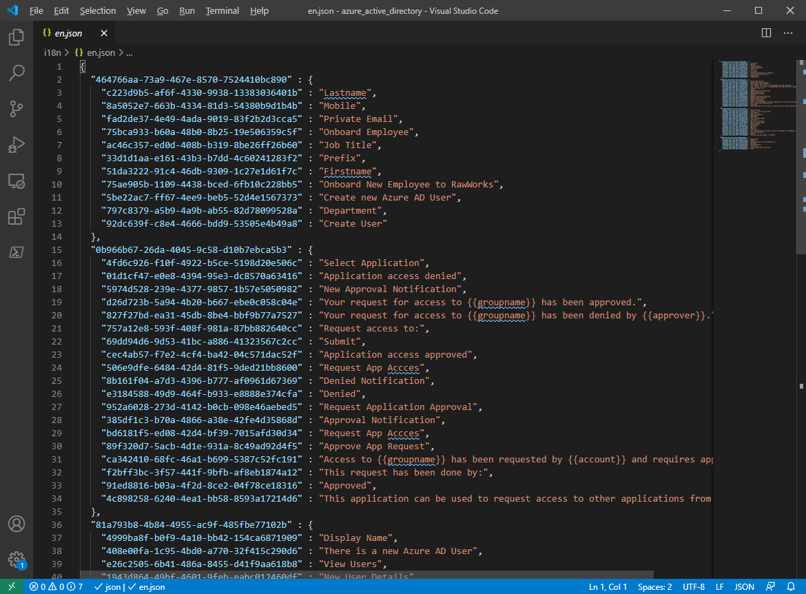Change indentation via Spaces: 2
The height and width of the screenshot is (594, 806).
[x=654, y=587]
